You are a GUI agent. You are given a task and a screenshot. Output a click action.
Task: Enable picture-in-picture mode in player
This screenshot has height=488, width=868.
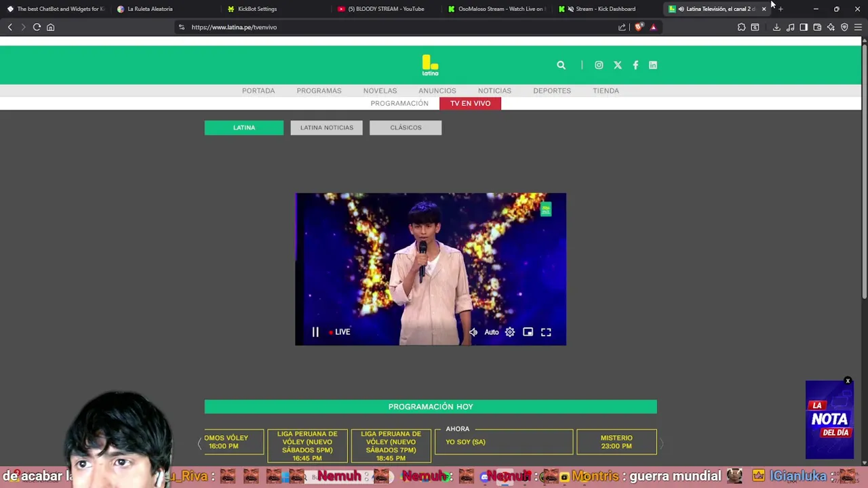[528, 332]
